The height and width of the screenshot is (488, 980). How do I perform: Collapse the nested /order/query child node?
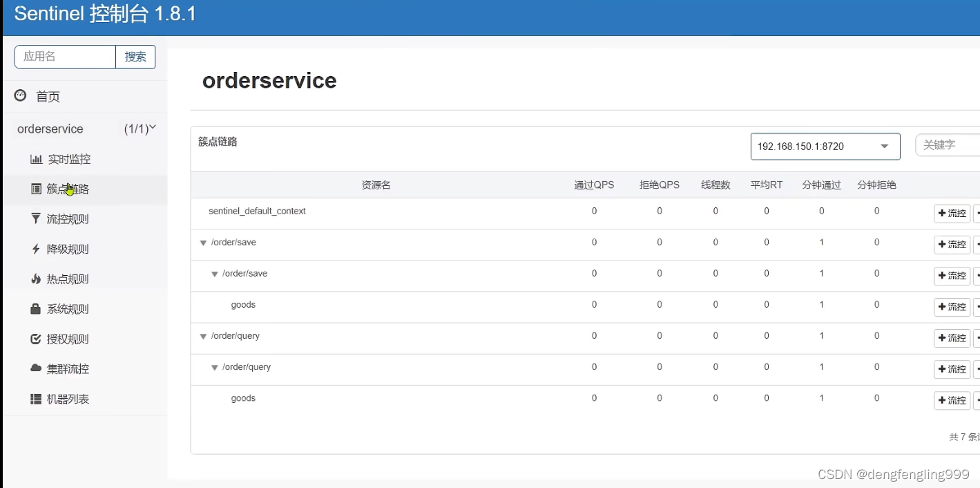pyautogui.click(x=215, y=368)
